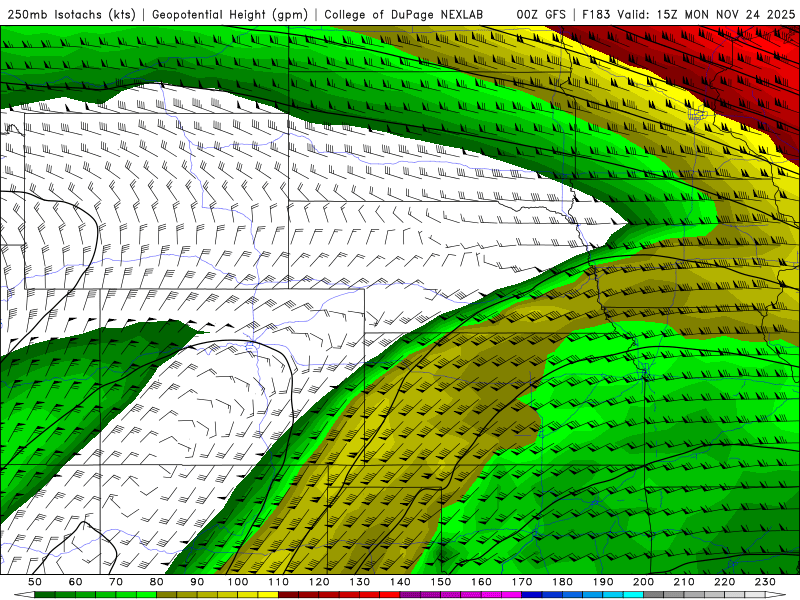The image size is (800, 600).
Task: Click the 150 knot colorbar label
Action: point(441,582)
